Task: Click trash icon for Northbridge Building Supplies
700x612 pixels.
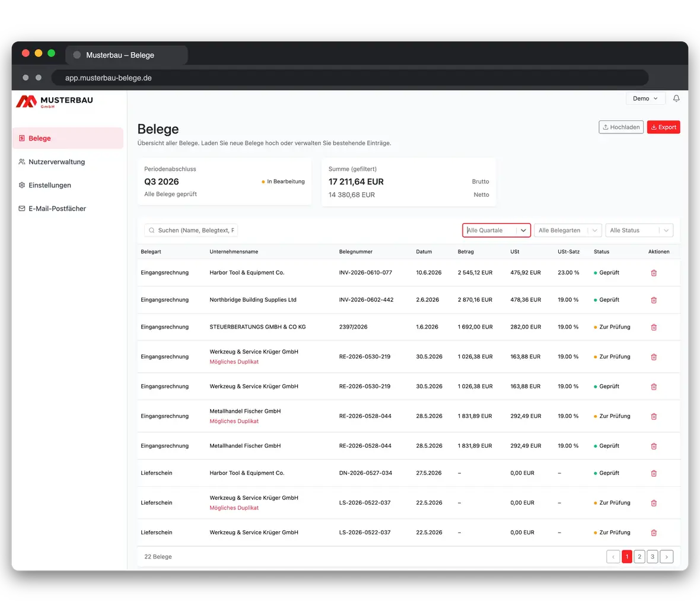Action: coord(654,300)
